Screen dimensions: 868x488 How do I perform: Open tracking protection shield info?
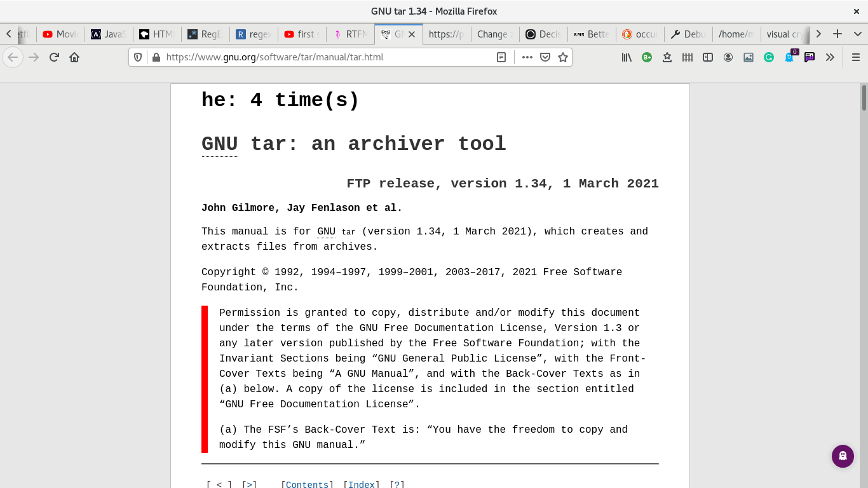[x=138, y=57]
